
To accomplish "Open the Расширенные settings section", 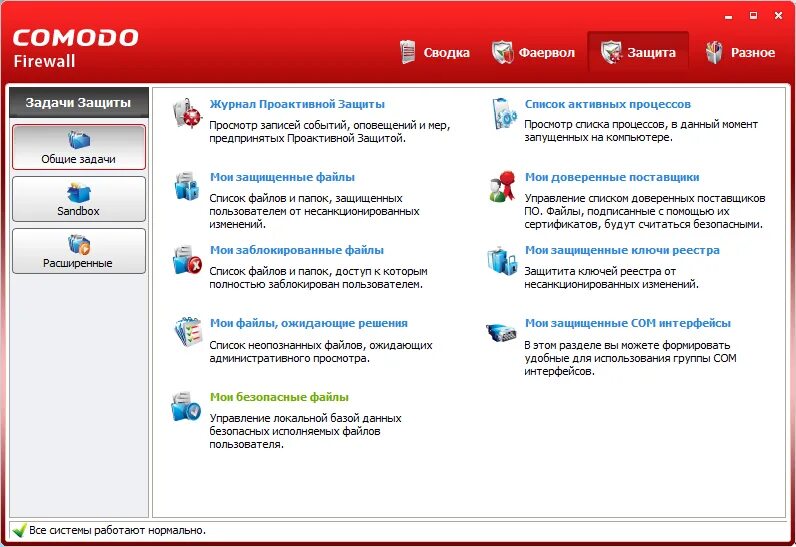I will [79, 251].
